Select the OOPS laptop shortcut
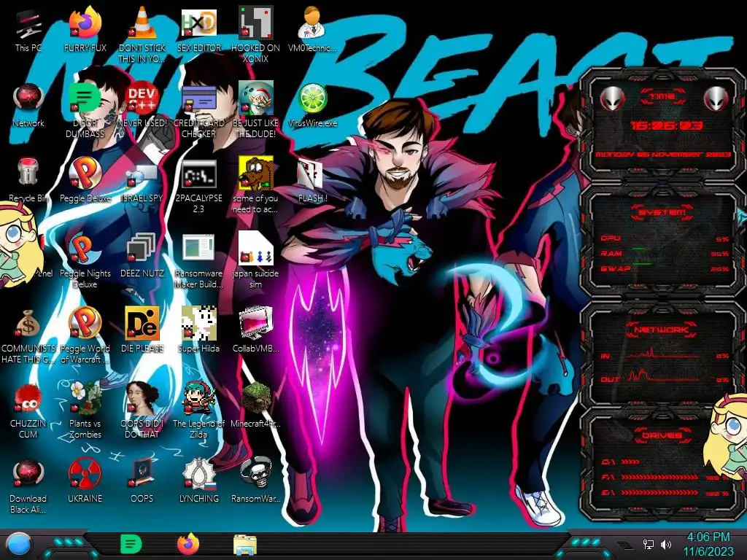 [x=142, y=481]
